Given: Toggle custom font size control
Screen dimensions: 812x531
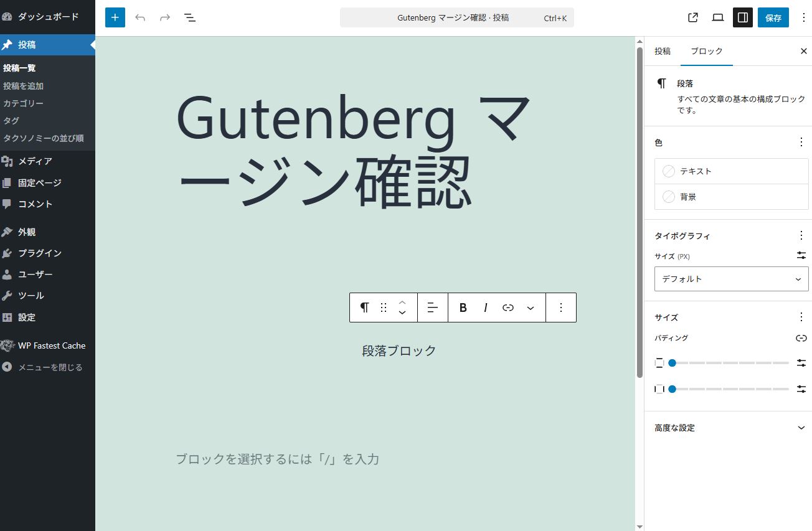Looking at the screenshot, I should 801,255.
